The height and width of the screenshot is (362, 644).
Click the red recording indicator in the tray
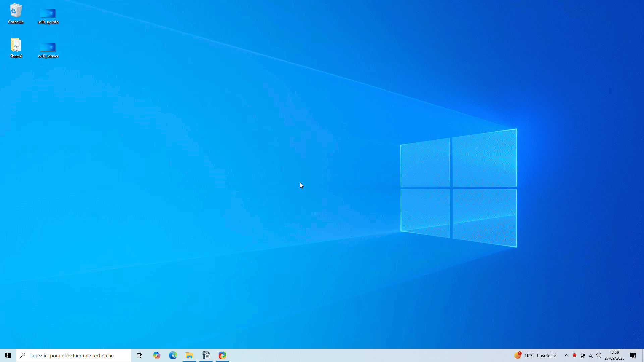coord(575,355)
